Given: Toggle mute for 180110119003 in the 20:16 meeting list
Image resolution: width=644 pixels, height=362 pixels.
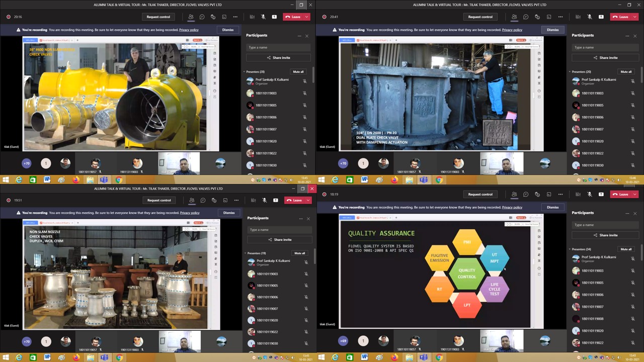Looking at the screenshot, I should click(305, 94).
